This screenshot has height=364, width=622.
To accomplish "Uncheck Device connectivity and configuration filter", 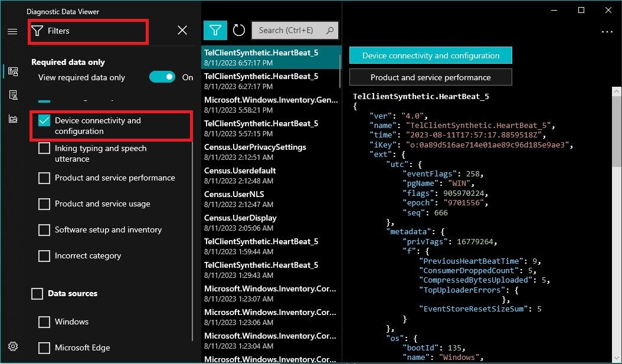I will [x=44, y=120].
